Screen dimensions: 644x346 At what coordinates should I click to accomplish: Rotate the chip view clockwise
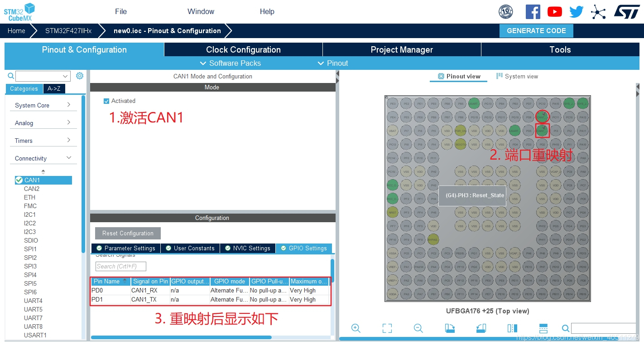click(450, 328)
